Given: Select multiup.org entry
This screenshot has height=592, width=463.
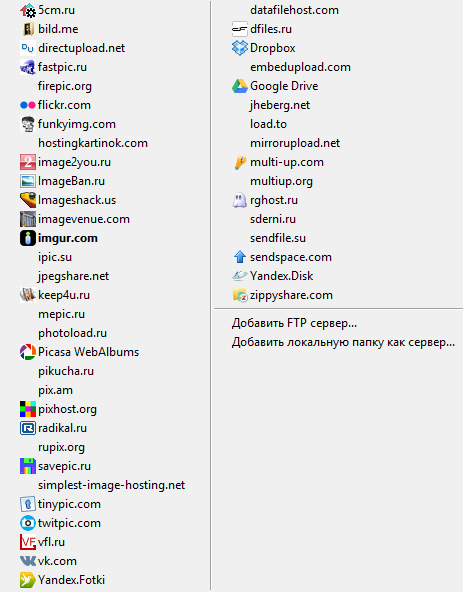Looking at the screenshot, I should tap(281, 181).
